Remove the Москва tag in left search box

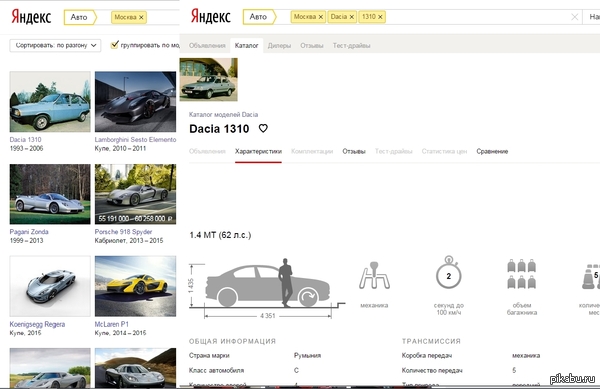(x=141, y=17)
